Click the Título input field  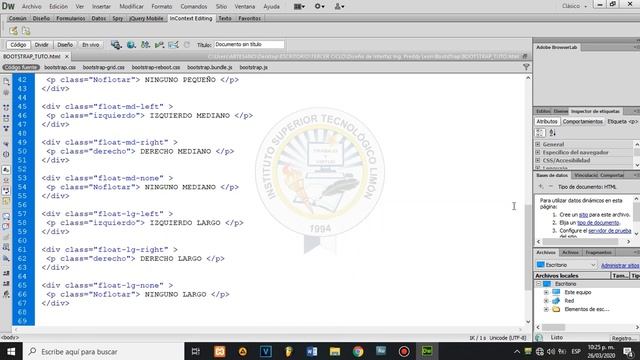pos(249,44)
